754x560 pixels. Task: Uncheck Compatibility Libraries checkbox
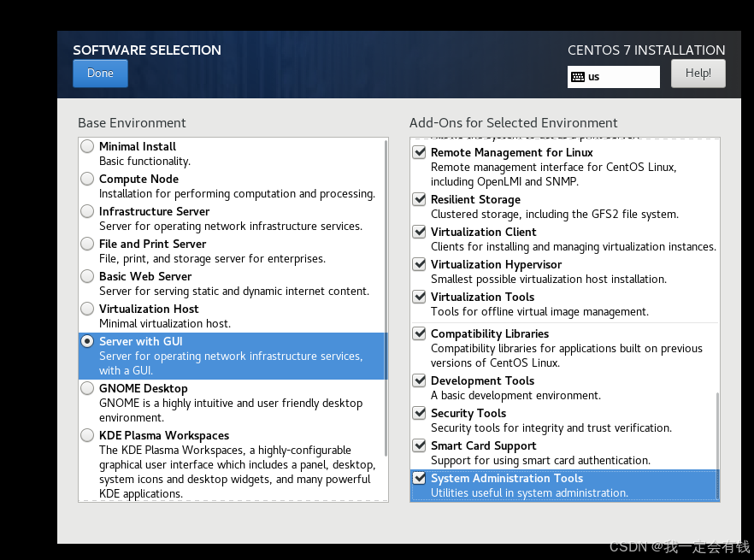[419, 333]
